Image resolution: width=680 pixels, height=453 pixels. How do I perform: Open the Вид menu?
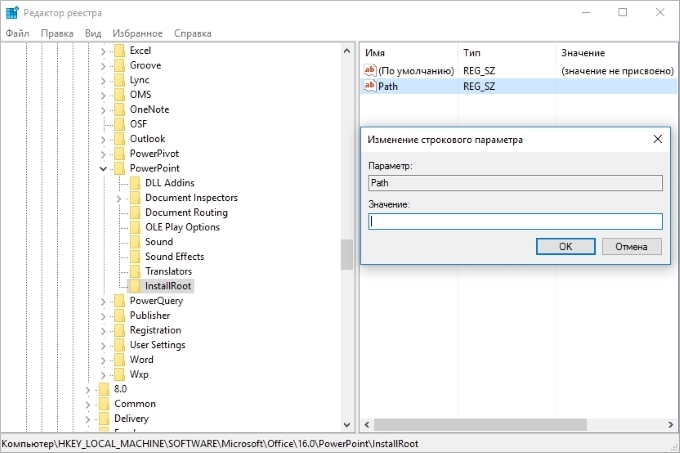click(x=93, y=33)
